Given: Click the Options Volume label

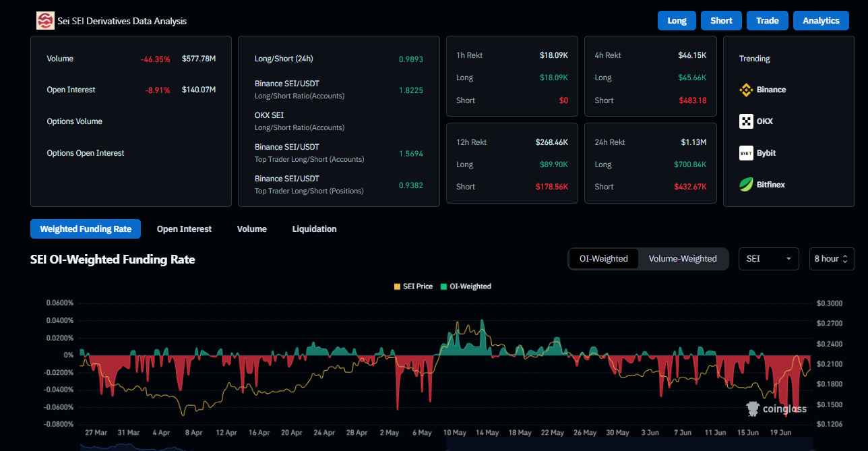Looking at the screenshot, I should point(75,121).
